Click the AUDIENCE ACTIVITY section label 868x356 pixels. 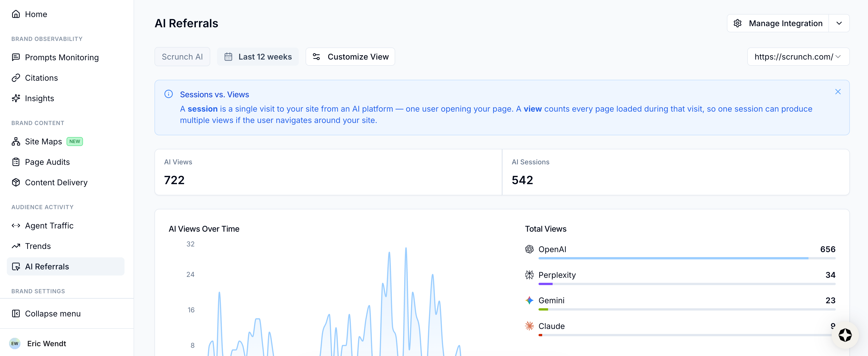click(42, 207)
